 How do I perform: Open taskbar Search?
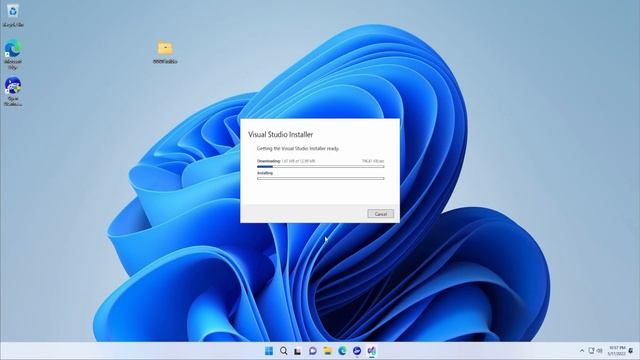point(284,351)
